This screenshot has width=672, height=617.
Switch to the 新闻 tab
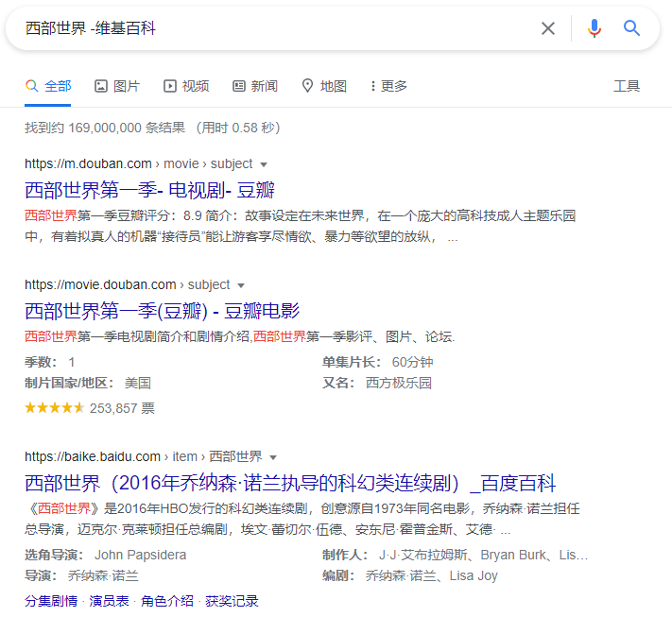click(255, 86)
